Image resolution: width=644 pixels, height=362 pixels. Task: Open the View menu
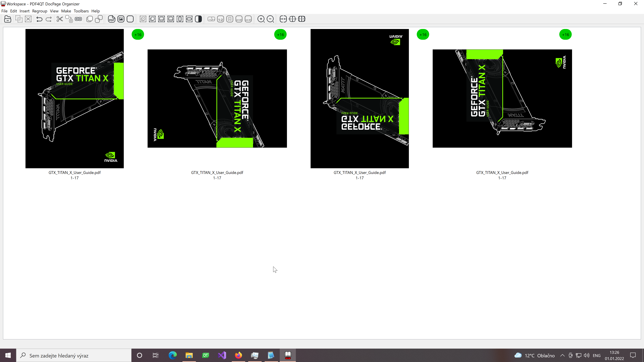click(x=54, y=11)
